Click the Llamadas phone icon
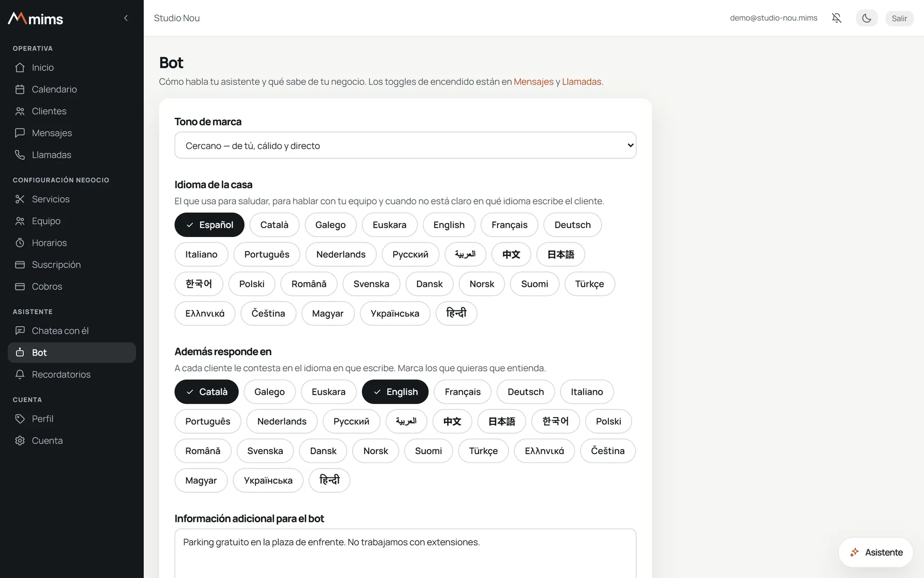This screenshot has width=924, height=578. point(20,155)
